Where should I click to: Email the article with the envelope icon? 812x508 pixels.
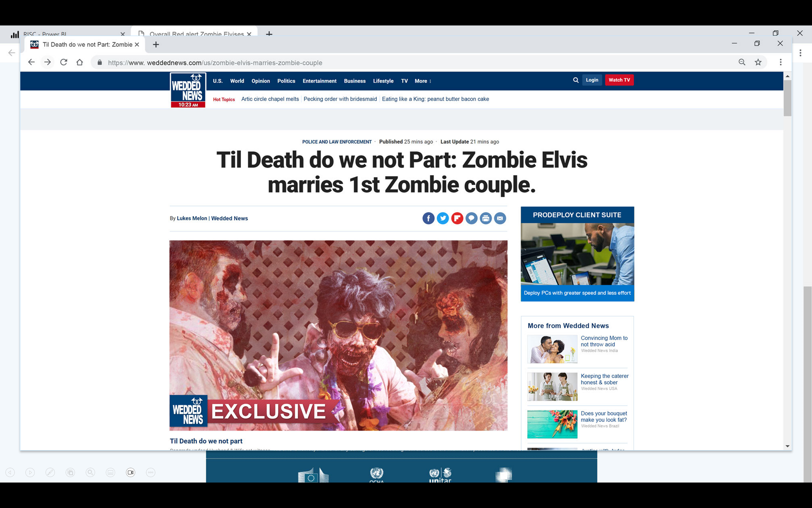500,218
